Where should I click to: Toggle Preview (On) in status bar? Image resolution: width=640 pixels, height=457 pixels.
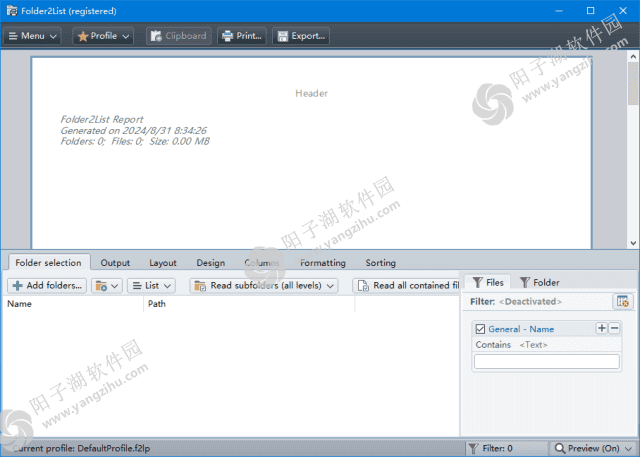[x=593, y=448]
